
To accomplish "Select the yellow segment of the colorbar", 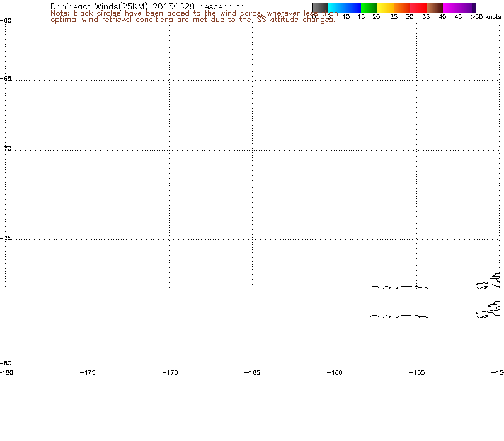I will point(386,8).
